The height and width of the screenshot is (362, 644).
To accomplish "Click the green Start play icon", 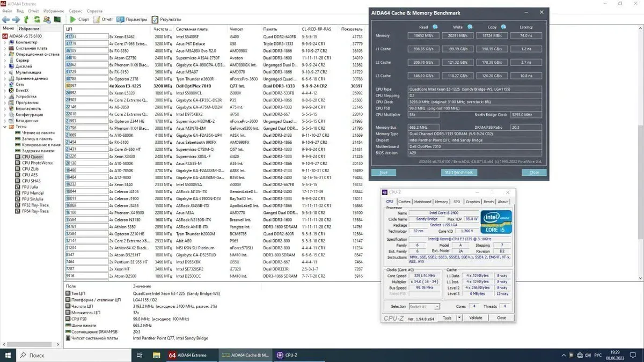I will click(x=72, y=19).
